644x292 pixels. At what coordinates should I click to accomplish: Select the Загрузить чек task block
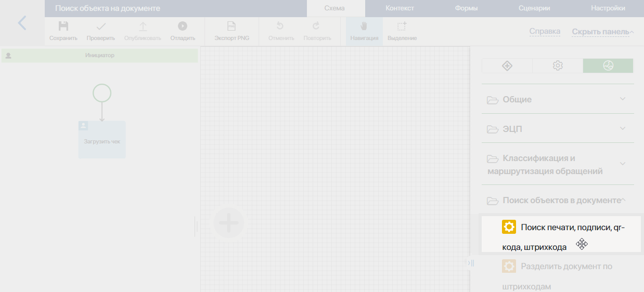(x=102, y=140)
